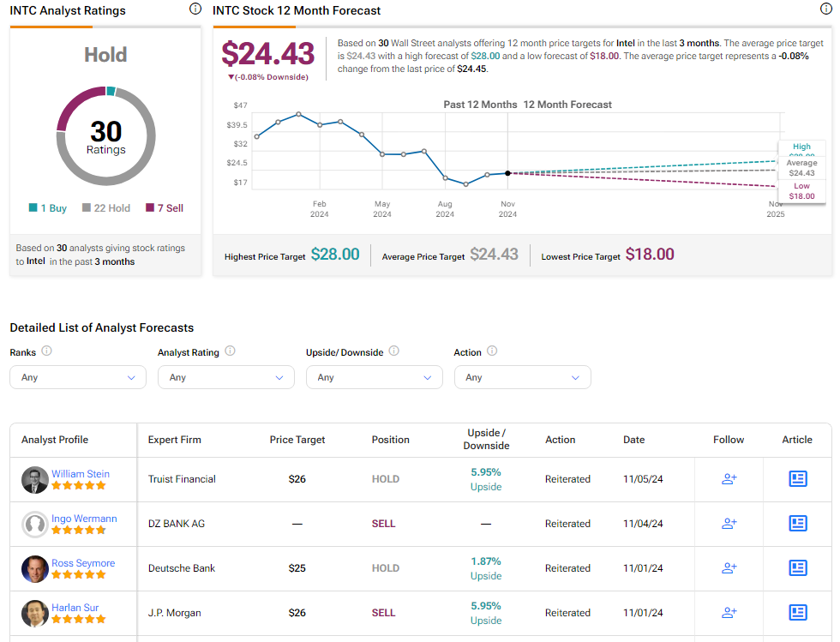Visit Harlan Sur's profile link
The height and width of the screenshot is (642, 840).
click(76, 608)
